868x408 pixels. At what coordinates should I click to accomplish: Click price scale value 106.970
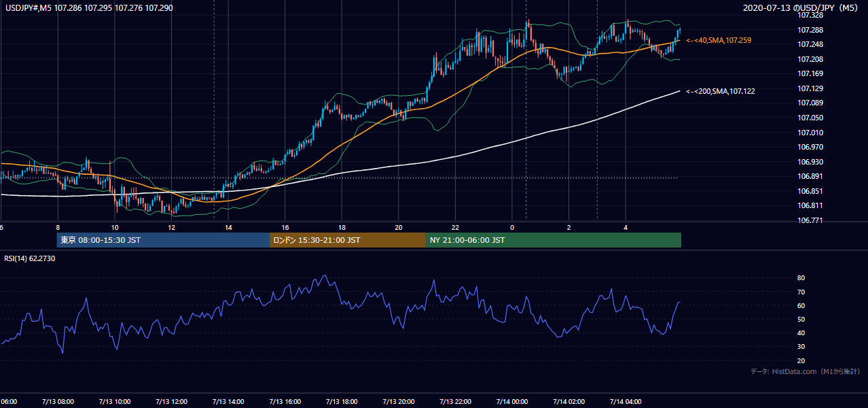click(x=810, y=147)
